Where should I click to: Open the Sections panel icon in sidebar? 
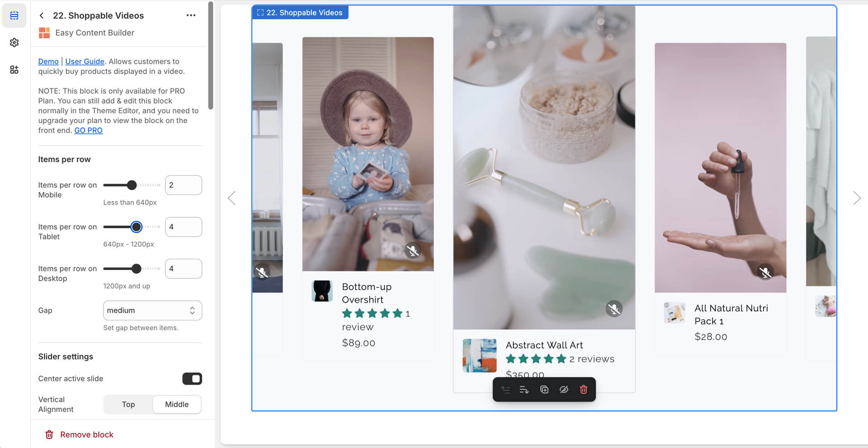[14, 16]
